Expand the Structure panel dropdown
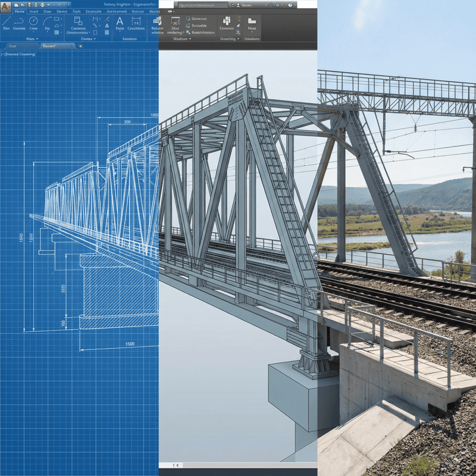The image size is (476, 476). coord(190,39)
